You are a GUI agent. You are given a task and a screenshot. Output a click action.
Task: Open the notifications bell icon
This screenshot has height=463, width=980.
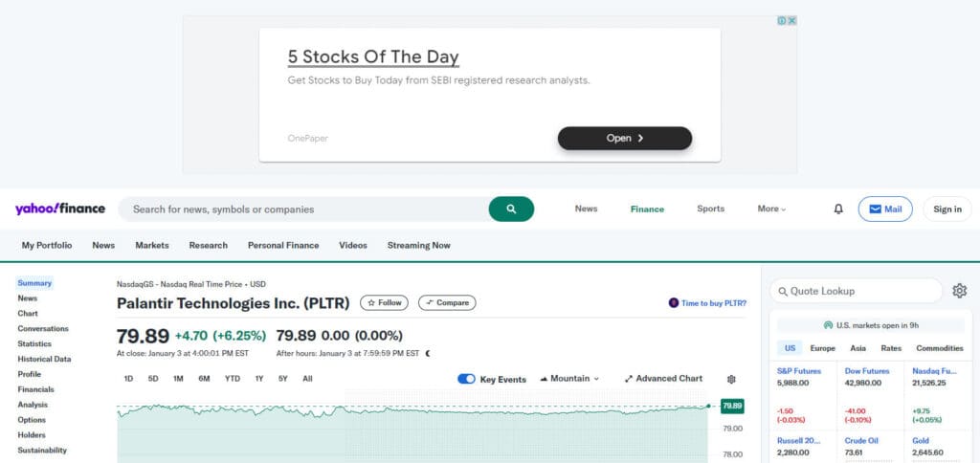(838, 209)
